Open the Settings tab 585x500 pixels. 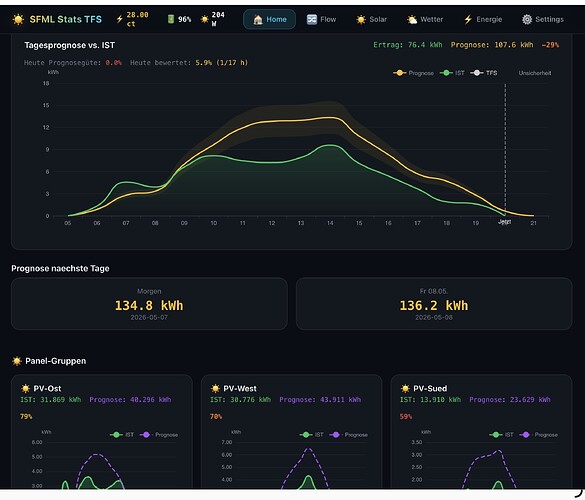click(542, 19)
